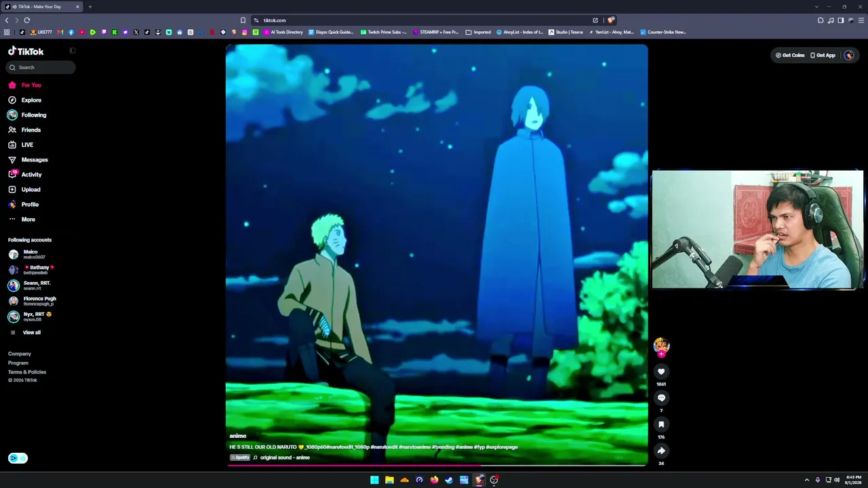
Task: Open Firefox from the taskbar
Action: tap(434, 480)
